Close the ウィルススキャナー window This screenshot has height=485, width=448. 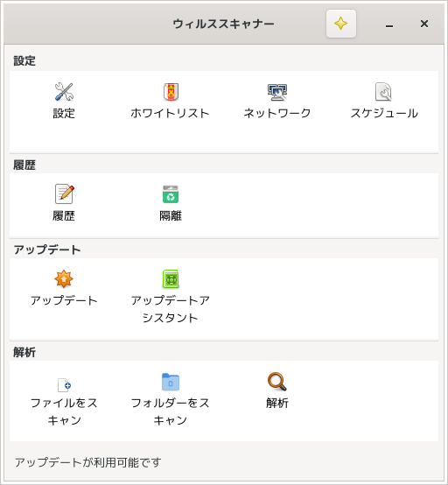[424, 24]
